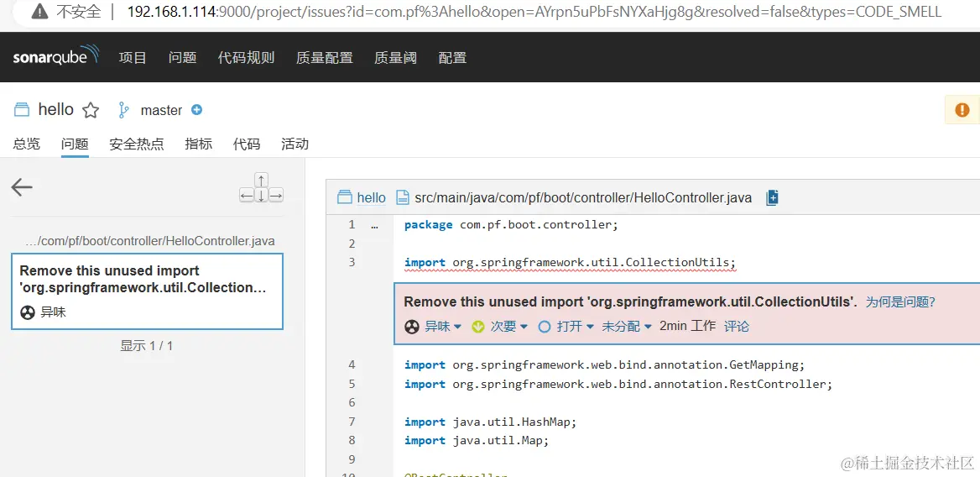This screenshot has width=980, height=477.
Task: Click the 2min 工作 effort text
Action: coord(687,326)
